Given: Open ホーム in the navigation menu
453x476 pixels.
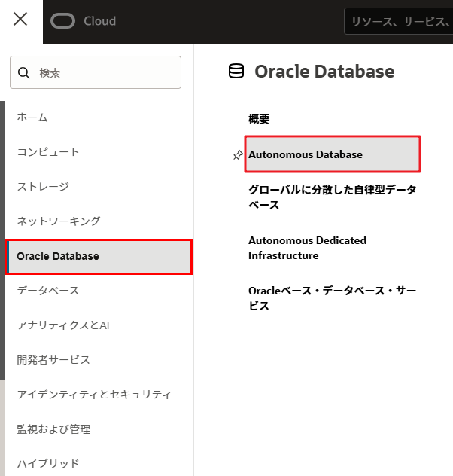Looking at the screenshot, I should pos(32,117).
